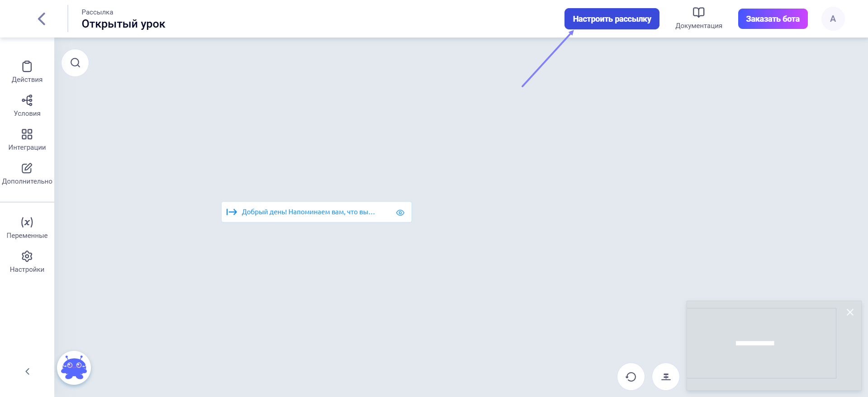Open the Переменные section
The height and width of the screenshot is (397, 868).
(27, 228)
